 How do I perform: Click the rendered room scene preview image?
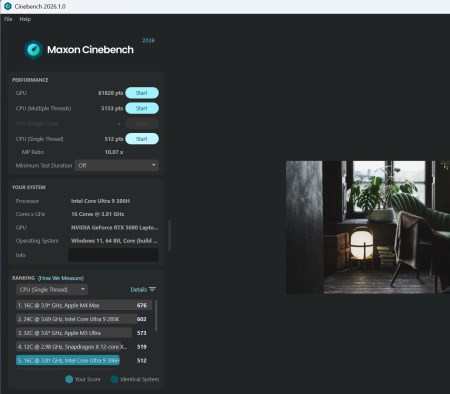(368, 227)
